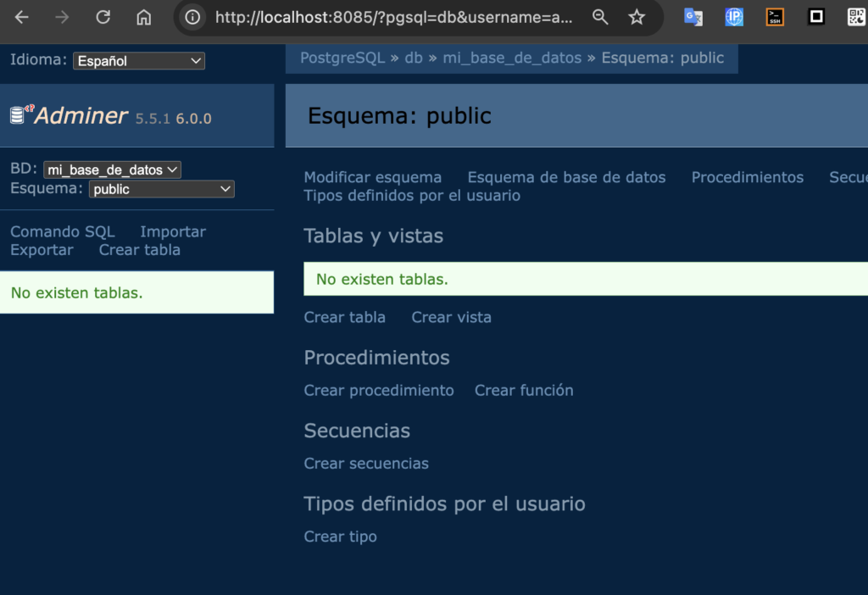The width and height of the screenshot is (868, 595).
Task: View site information icon in address bar
Action: [x=192, y=17]
